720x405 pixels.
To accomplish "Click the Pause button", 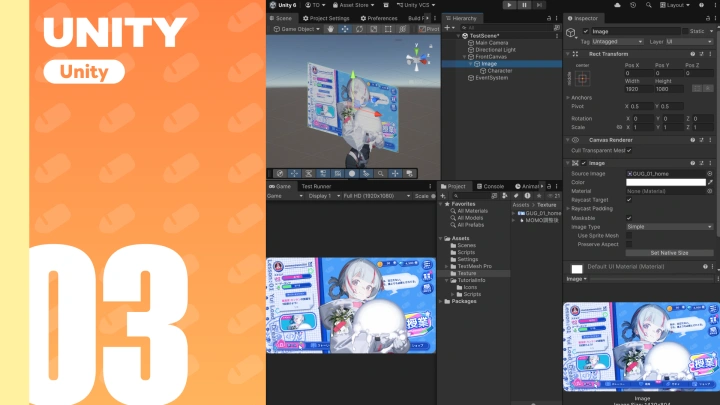I will pos(524,5).
